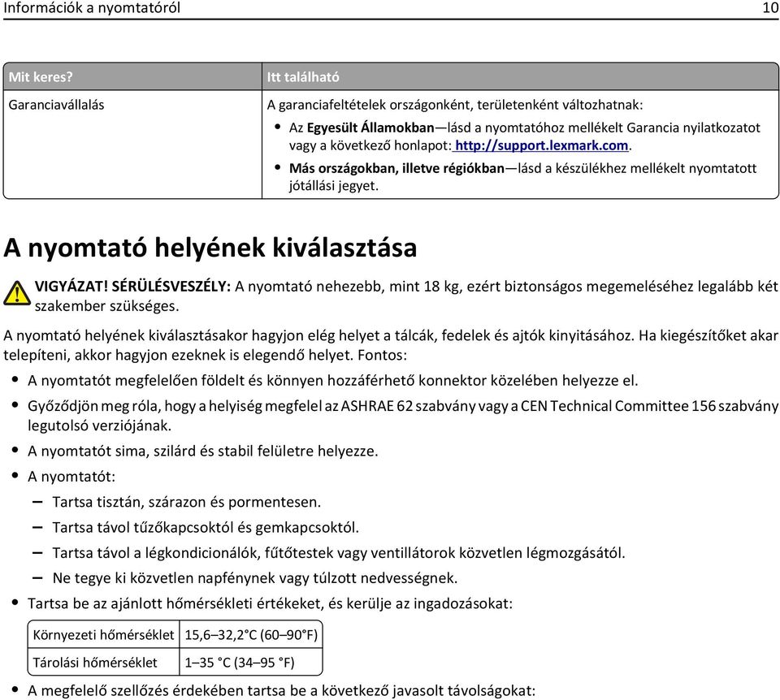The image size is (780, 700).
Task: Click the value '1–35 °C (34–95 °F)'
Action: (x=240, y=663)
